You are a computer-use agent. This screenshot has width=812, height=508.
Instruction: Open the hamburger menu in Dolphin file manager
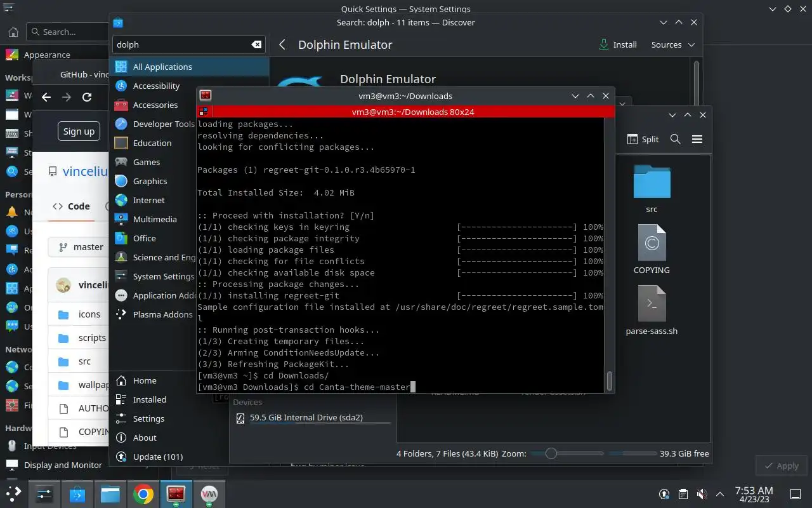click(x=697, y=139)
